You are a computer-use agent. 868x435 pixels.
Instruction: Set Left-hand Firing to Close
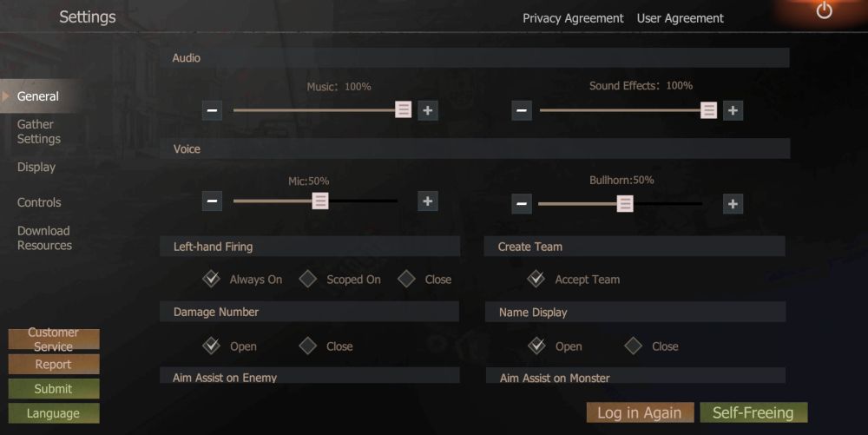tap(406, 279)
